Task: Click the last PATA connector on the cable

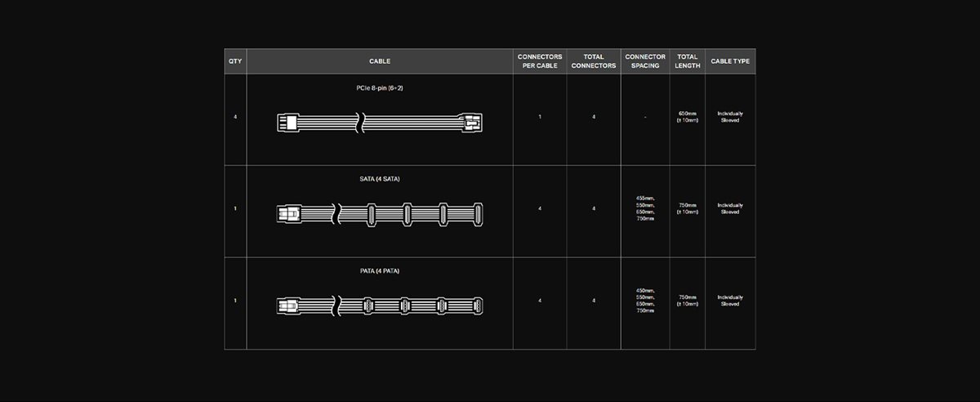Action: tap(479, 306)
